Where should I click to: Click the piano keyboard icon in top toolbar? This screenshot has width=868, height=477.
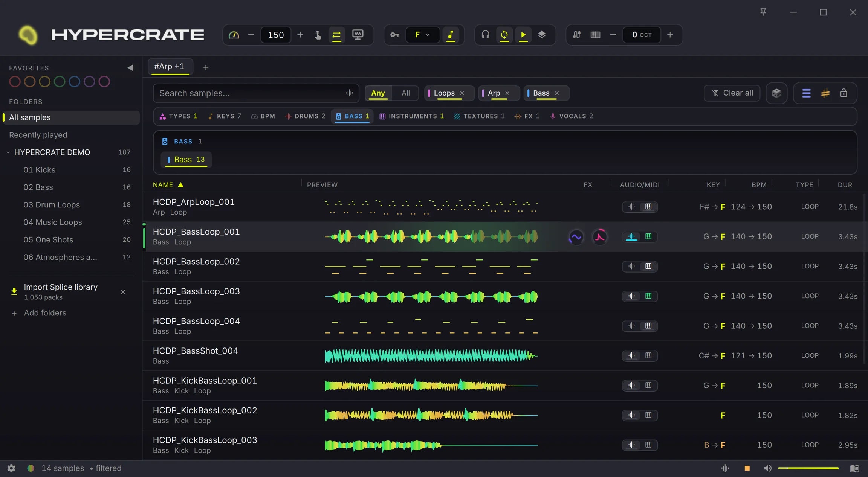(x=595, y=35)
